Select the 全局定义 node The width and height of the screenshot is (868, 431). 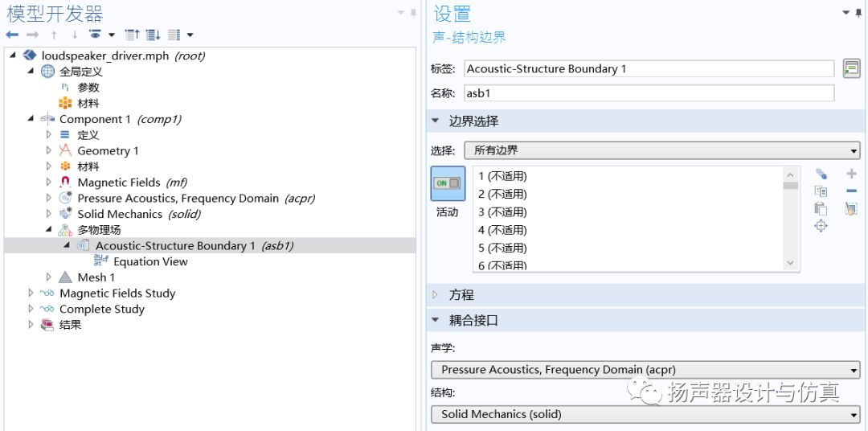(81, 72)
